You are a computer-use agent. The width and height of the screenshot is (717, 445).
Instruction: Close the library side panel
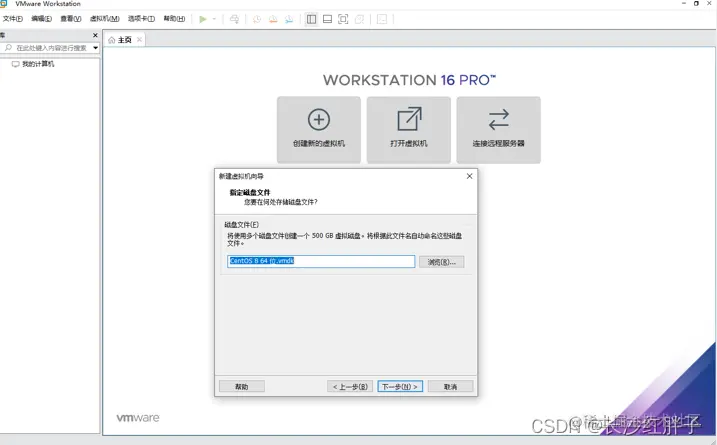(95, 35)
